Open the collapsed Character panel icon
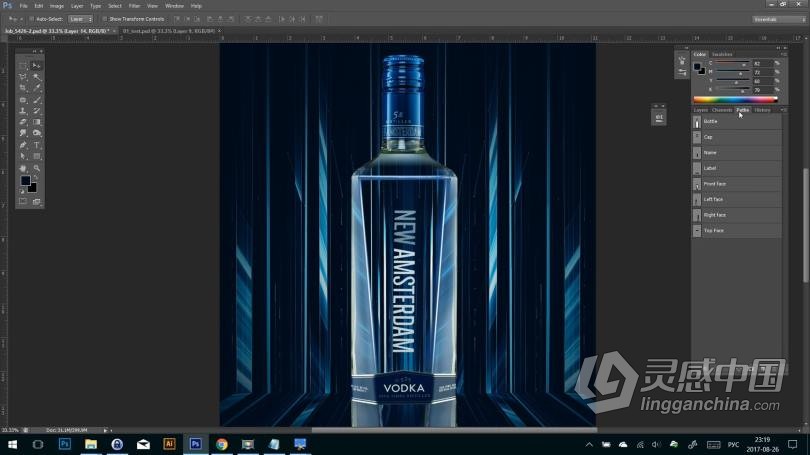 (659, 117)
